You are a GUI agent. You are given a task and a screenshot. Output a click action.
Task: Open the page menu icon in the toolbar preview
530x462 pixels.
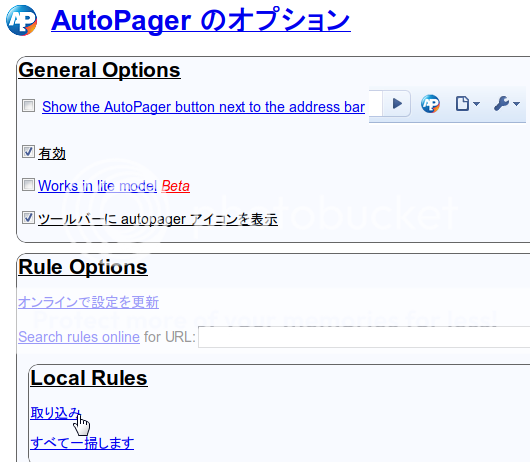click(x=467, y=103)
